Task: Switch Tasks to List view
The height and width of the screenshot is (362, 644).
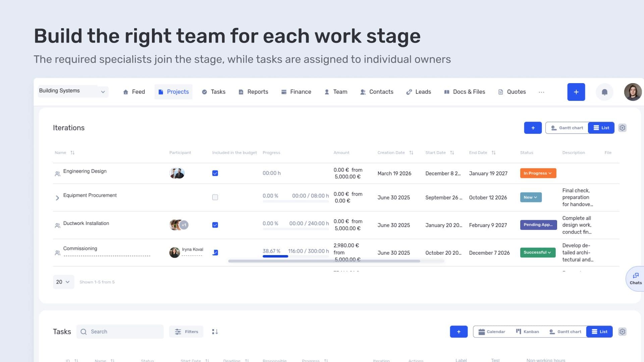Action: point(599,331)
